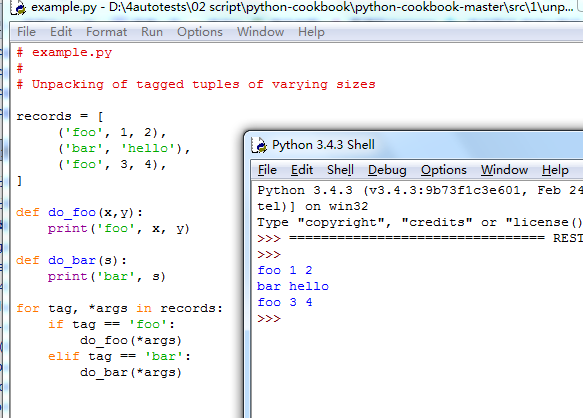Click the ('foo', 1, 2) tuple line
583x418 pixels.
(x=112, y=133)
